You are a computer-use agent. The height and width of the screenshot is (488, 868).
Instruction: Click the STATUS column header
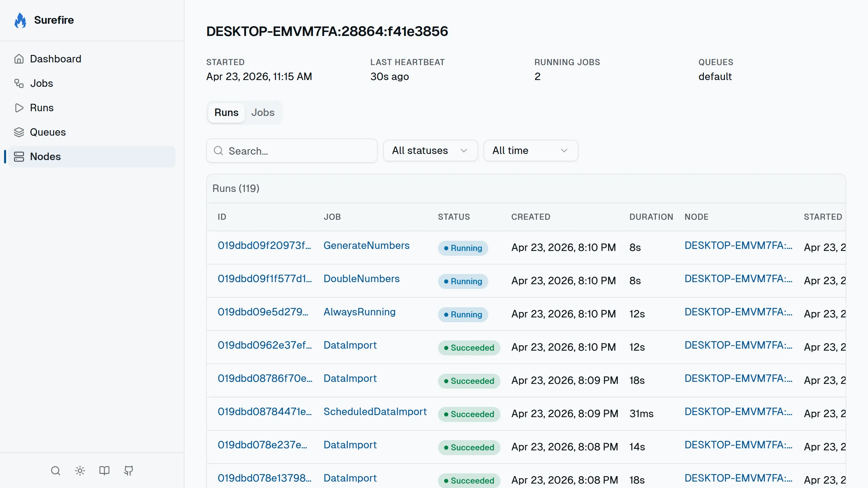454,217
